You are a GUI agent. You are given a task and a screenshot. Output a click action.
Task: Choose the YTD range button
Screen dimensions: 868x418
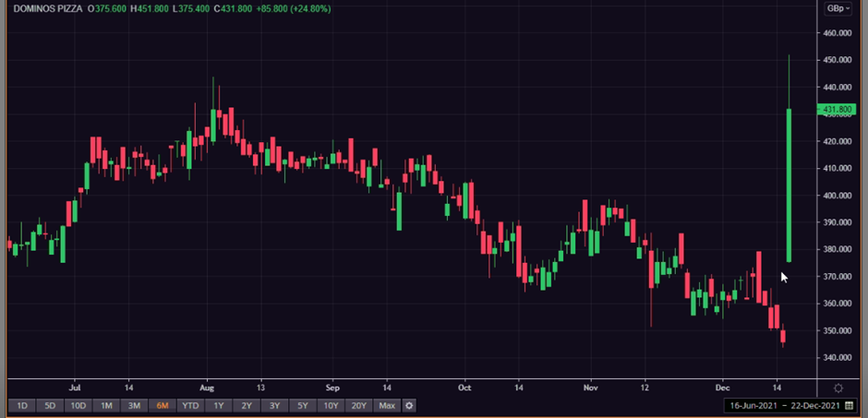point(190,406)
